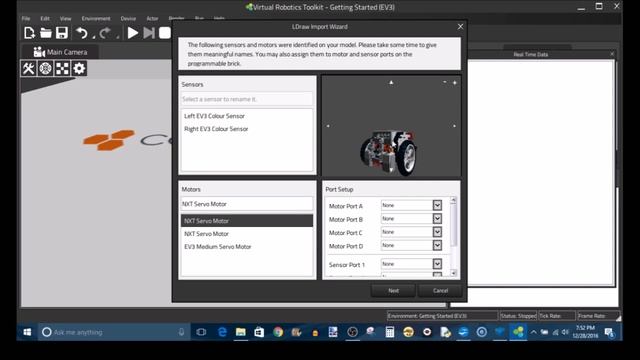Open the Environment menu
Screen dimensions: 640x360
pos(96,18)
